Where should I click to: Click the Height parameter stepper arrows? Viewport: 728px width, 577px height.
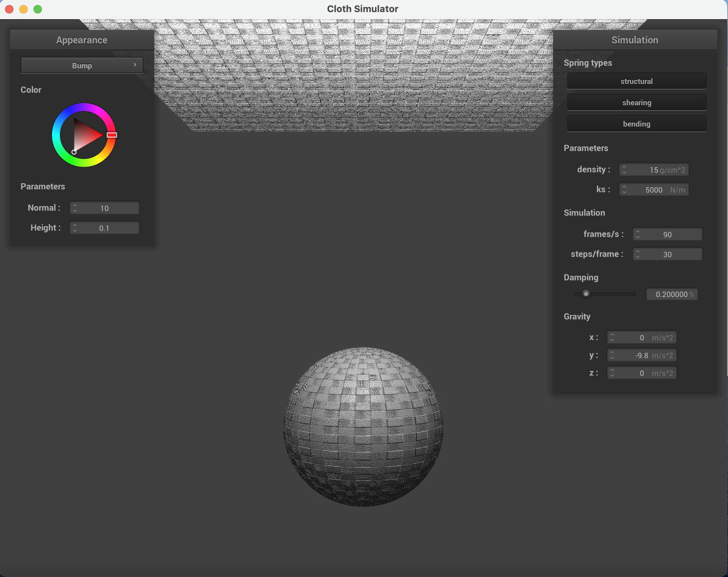point(75,228)
